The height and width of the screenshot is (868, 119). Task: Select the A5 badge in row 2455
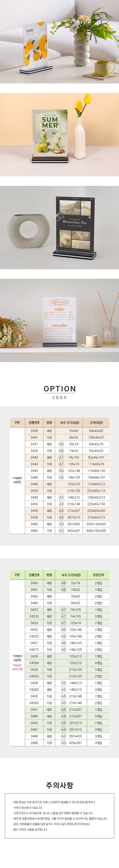[61, 504]
